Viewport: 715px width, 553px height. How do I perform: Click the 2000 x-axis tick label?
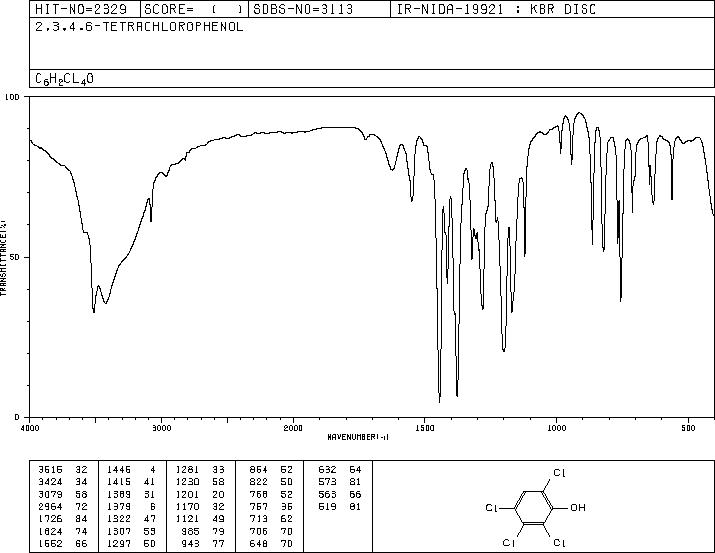[x=293, y=428]
